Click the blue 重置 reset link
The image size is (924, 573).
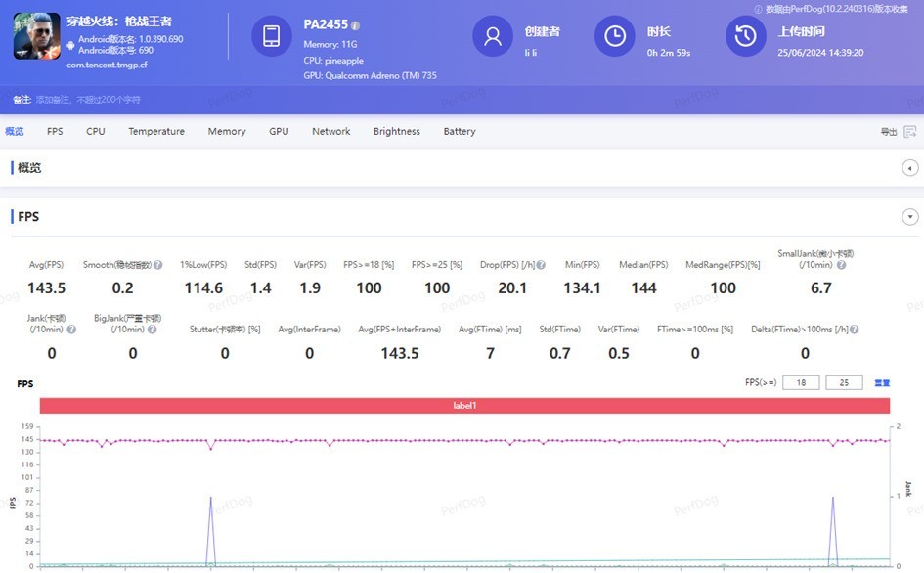[881, 381]
